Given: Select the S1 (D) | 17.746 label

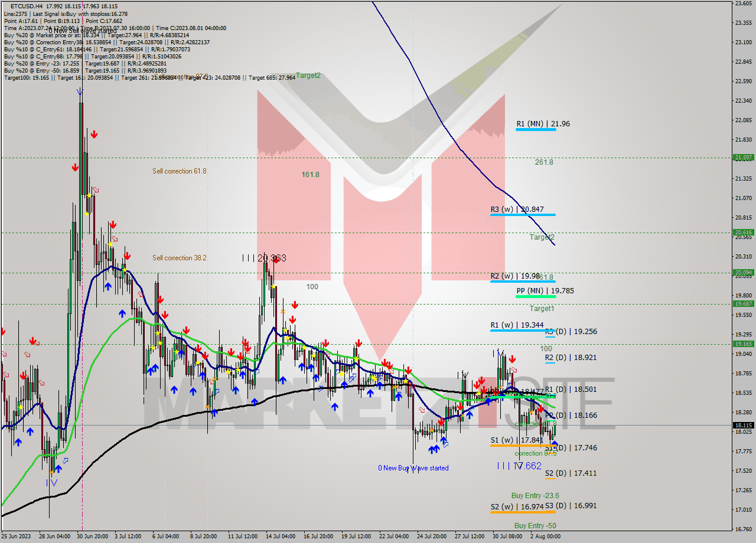Looking at the screenshot, I should coord(571,448).
